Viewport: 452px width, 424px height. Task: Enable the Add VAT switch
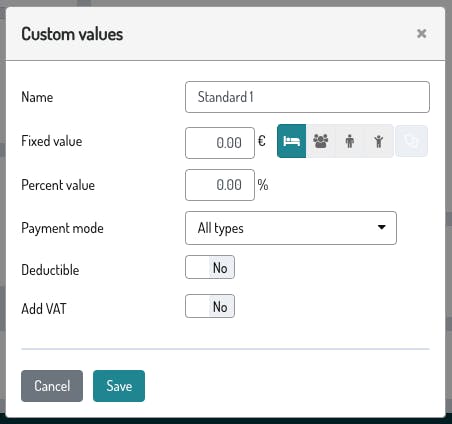(210, 306)
